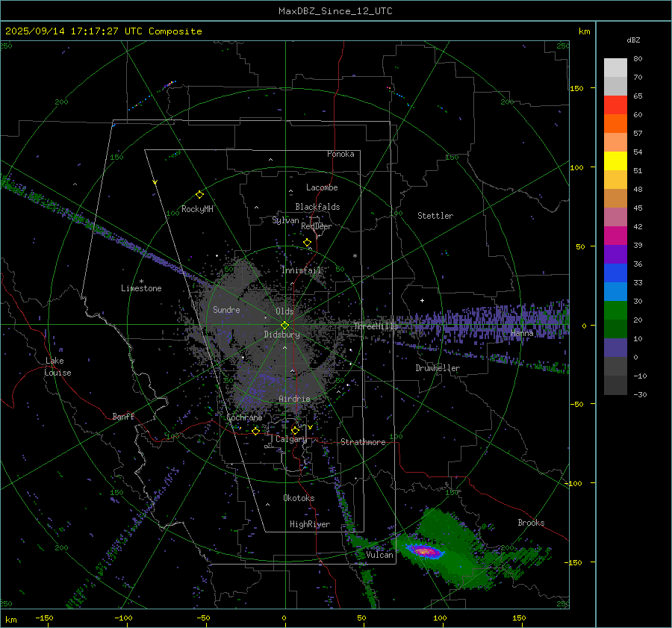Click the Brooks label
The image size is (672, 628).
point(531,523)
